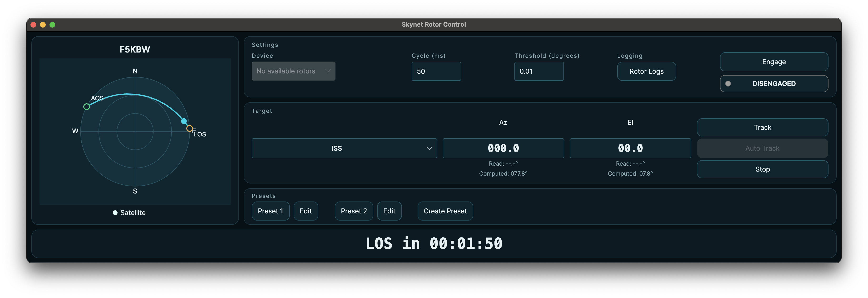The image size is (868, 298).
Task: Click the El value field 00.0
Action: click(630, 148)
